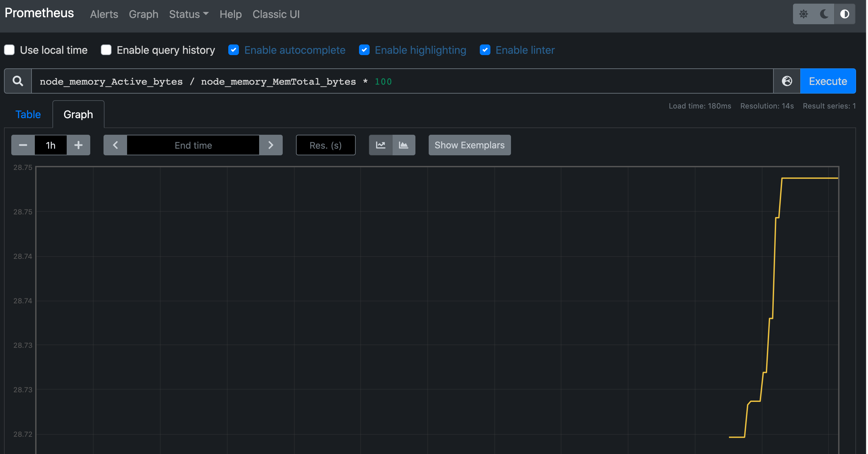Image resolution: width=868 pixels, height=454 pixels.
Task: Show stacked area graph icon
Action: point(404,145)
